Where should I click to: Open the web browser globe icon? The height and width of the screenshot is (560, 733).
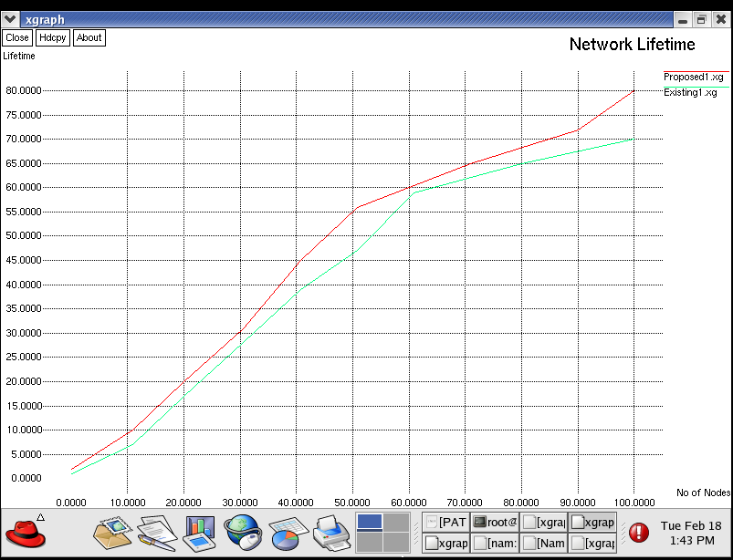point(244,532)
